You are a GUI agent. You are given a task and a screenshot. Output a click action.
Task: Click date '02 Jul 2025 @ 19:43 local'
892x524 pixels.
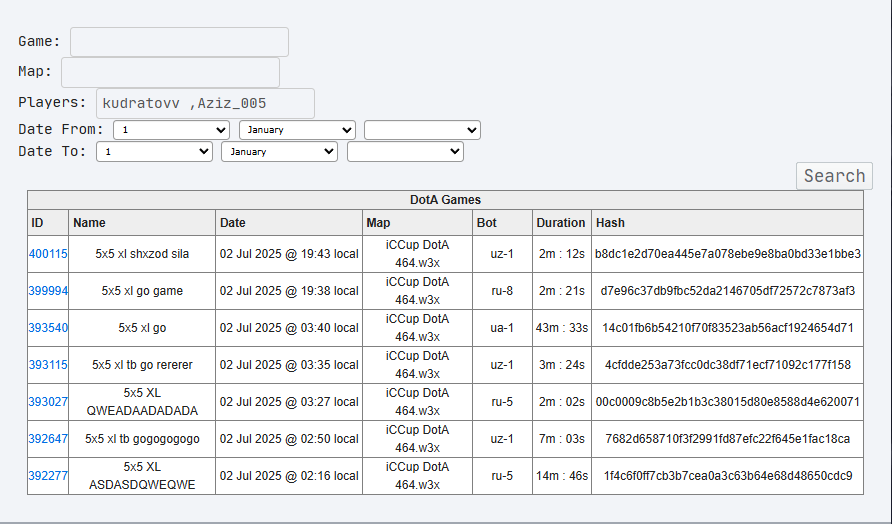pyautogui.click(x=289, y=254)
